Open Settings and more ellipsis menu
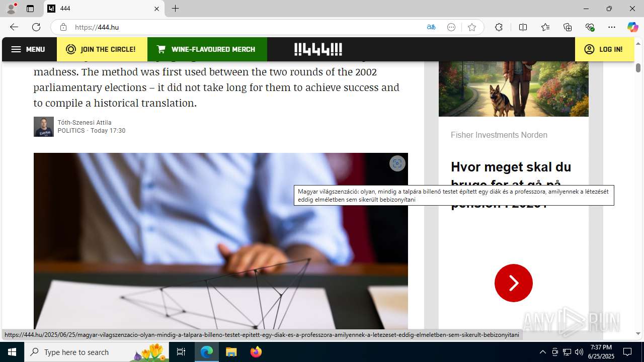The image size is (644, 362). tap(612, 27)
